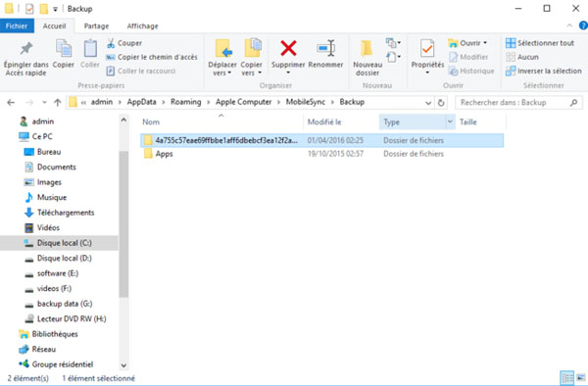Click Sélectionner tout in the ribbon
The width and height of the screenshot is (588, 386).
[x=540, y=43]
